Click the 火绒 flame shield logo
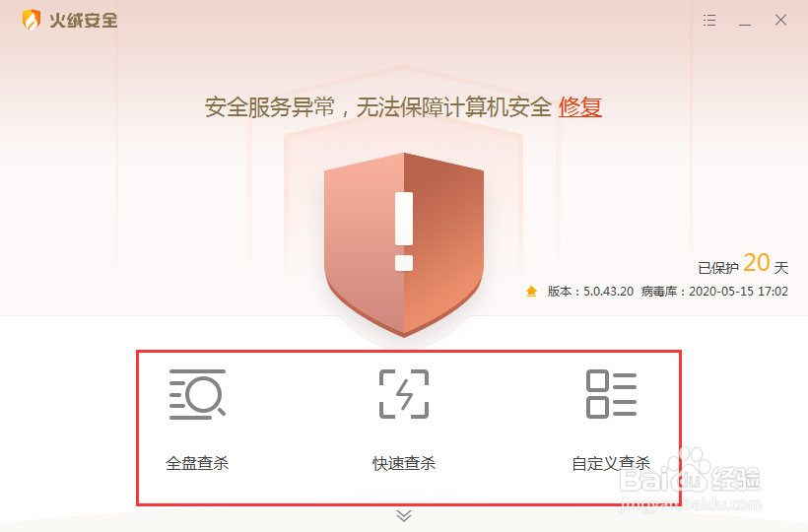Viewport: 808px width, 532px height. 32,20
